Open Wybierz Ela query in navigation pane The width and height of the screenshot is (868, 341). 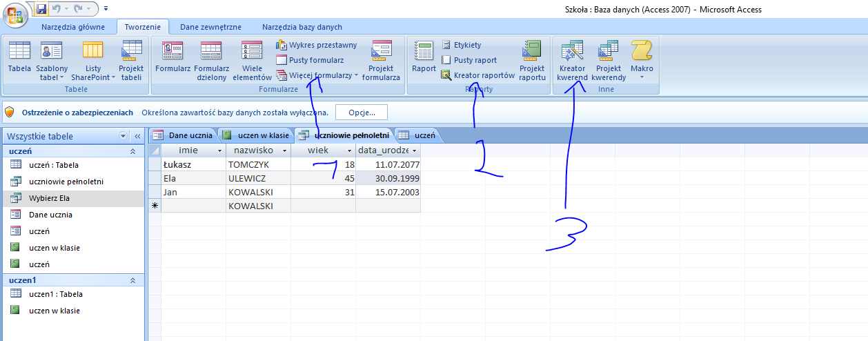coord(50,198)
